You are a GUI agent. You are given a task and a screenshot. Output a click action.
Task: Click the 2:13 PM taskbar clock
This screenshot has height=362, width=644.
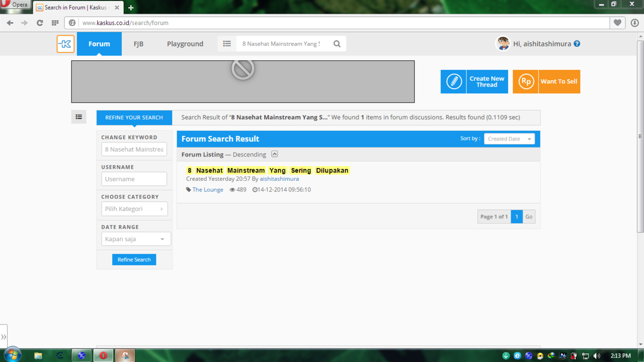(620, 356)
